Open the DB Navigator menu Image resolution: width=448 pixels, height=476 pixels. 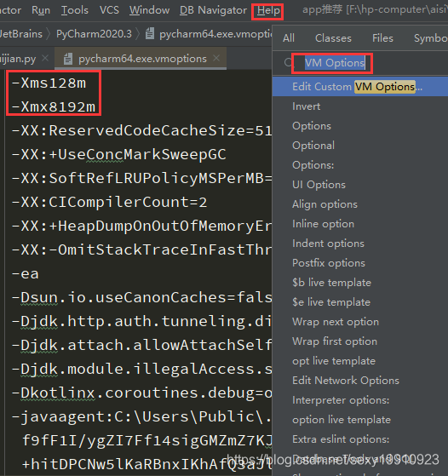213,10
